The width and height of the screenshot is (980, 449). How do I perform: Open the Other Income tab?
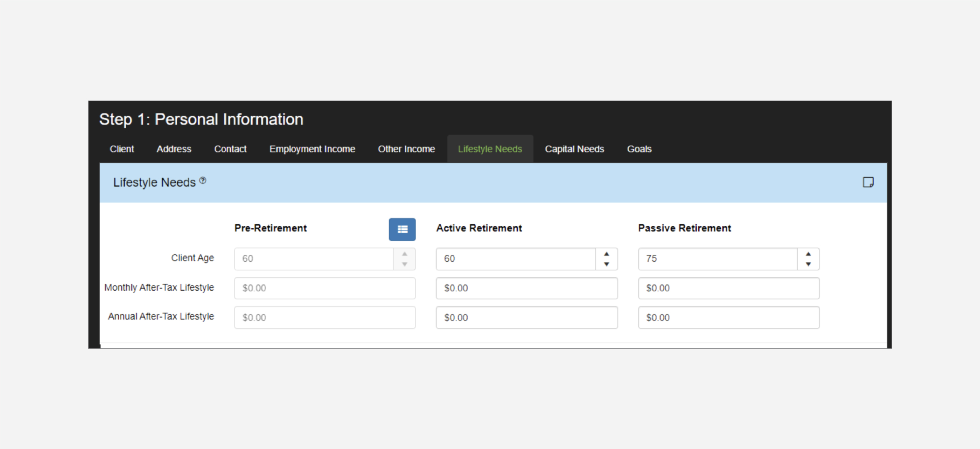pyautogui.click(x=406, y=149)
